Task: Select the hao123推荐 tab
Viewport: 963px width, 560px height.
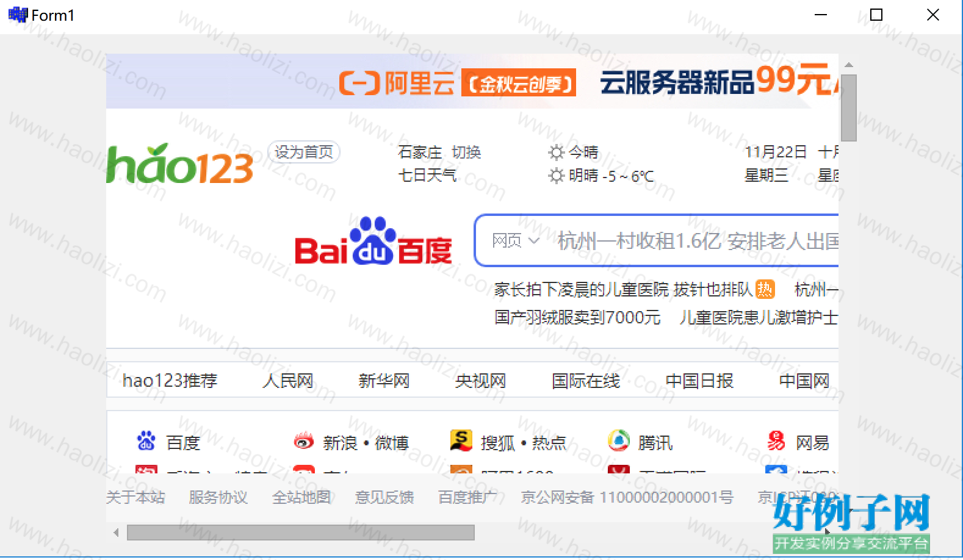Action: pyautogui.click(x=170, y=381)
